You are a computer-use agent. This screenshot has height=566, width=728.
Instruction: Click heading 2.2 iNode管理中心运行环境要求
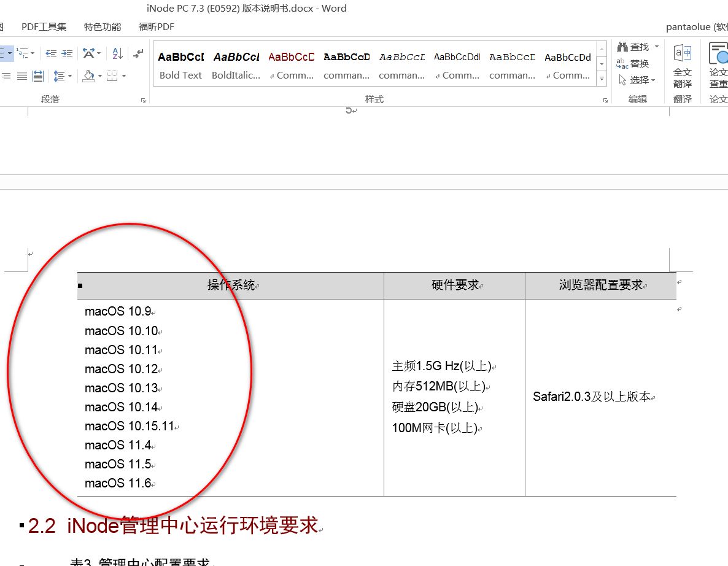173,525
